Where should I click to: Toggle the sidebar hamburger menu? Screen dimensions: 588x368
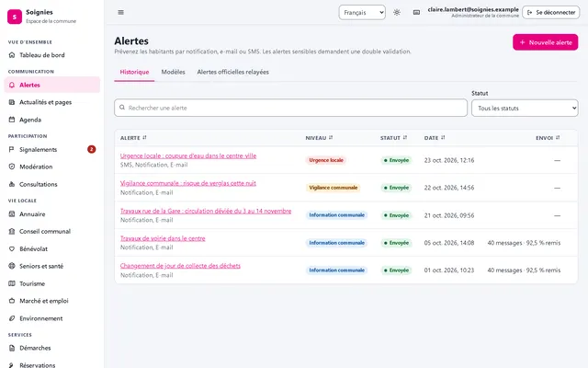[x=120, y=12]
